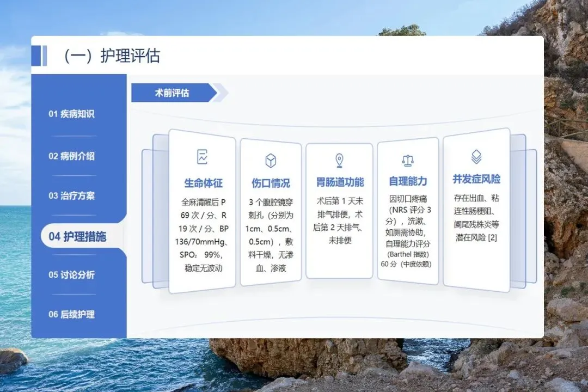Click the 60 分 (中度依赖) text
The height and width of the screenshot is (392, 588).
406,264
